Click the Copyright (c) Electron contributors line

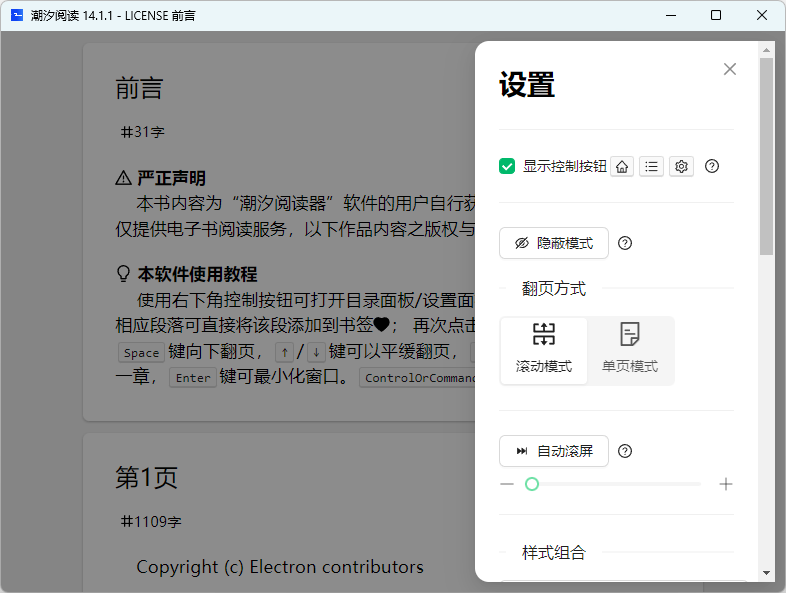(x=280, y=567)
